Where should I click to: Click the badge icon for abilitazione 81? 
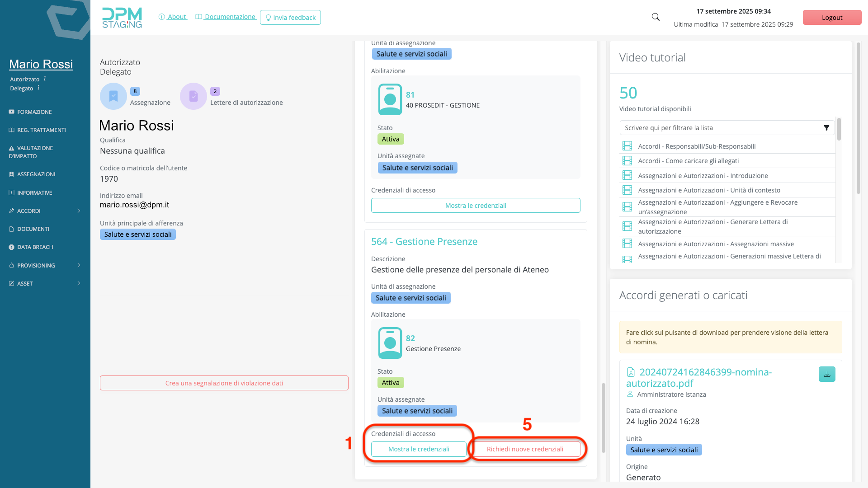[x=390, y=99]
